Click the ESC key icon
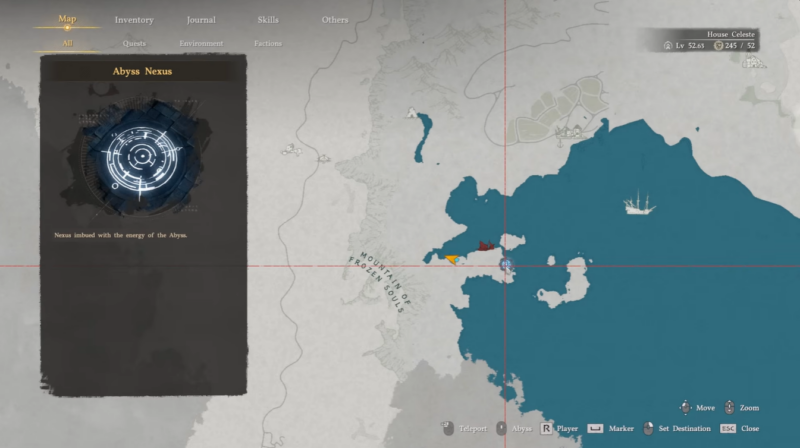800x448 pixels. [x=728, y=428]
